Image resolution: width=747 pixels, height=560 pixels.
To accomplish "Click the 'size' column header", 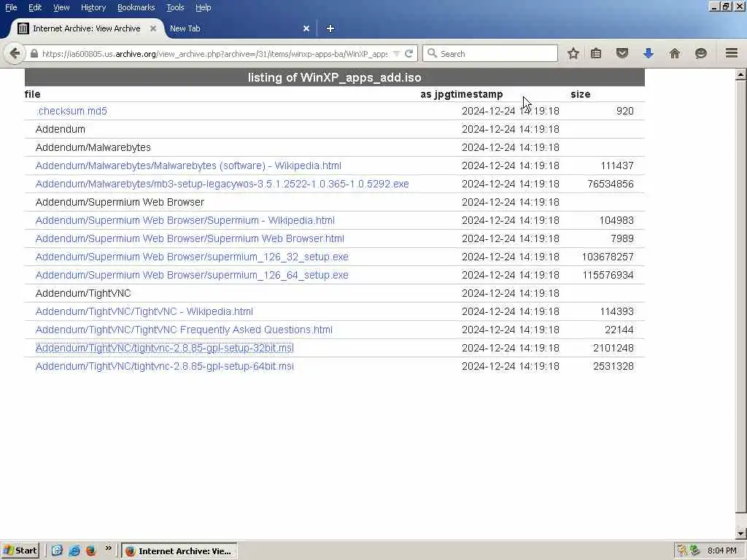I will point(580,94).
